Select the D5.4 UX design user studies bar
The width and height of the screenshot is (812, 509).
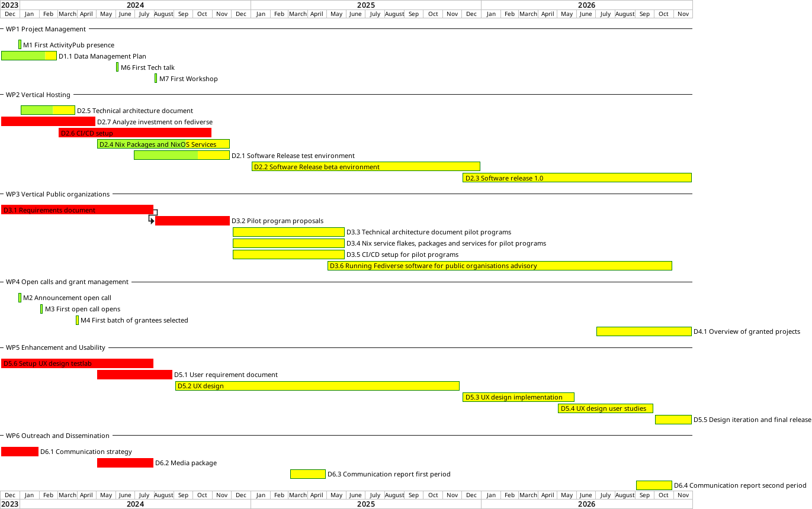click(605, 408)
